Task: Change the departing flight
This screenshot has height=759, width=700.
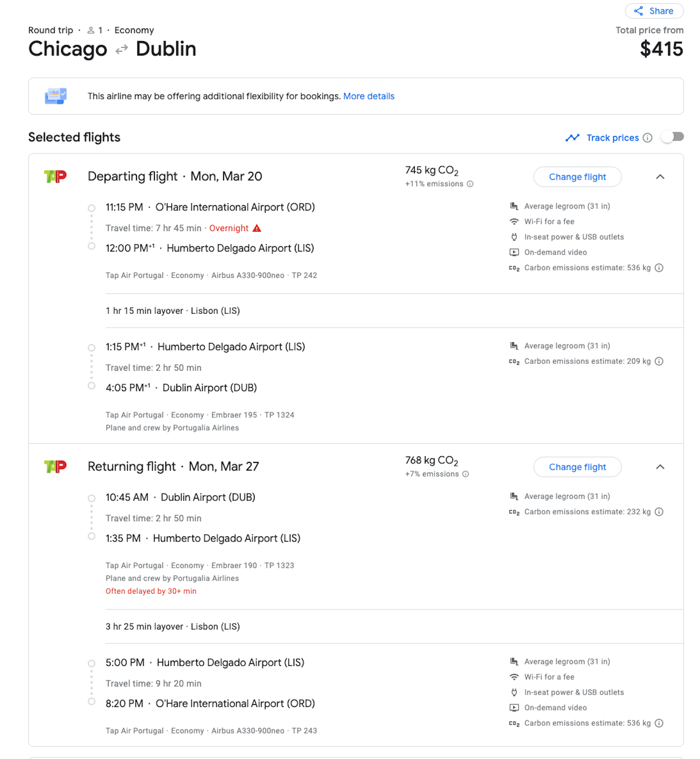Action: click(x=577, y=177)
